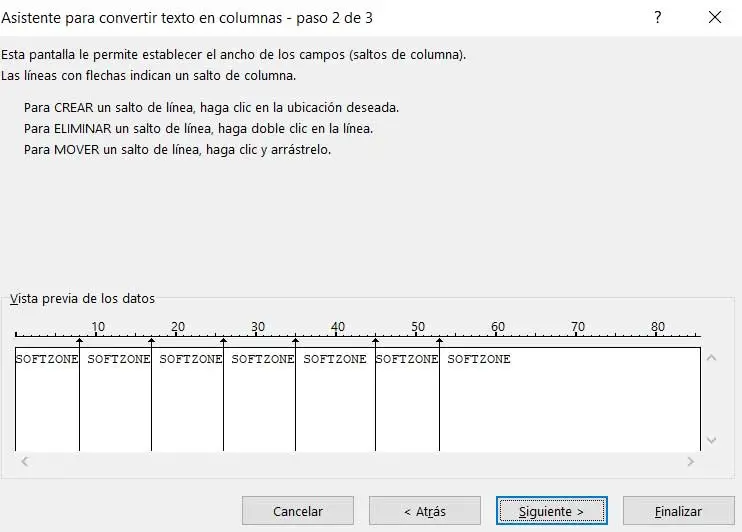Click ruler at position 60
Image resolution: width=742 pixels, height=532 pixels.
point(497,332)
